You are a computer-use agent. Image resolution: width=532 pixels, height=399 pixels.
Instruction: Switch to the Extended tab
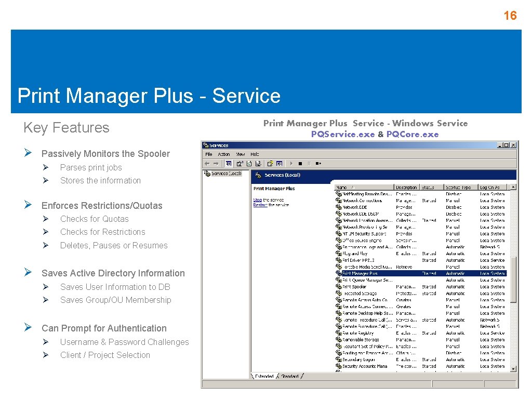[264, 376]
